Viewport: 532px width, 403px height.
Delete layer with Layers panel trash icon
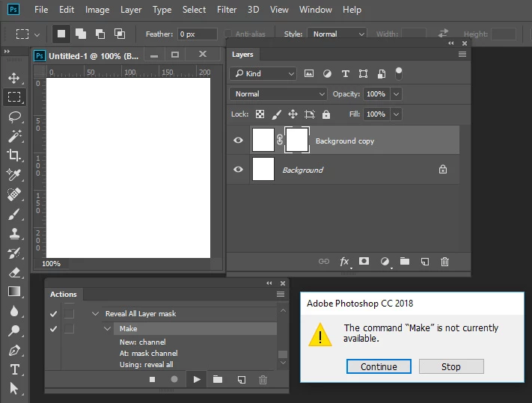tap(444, 262)
